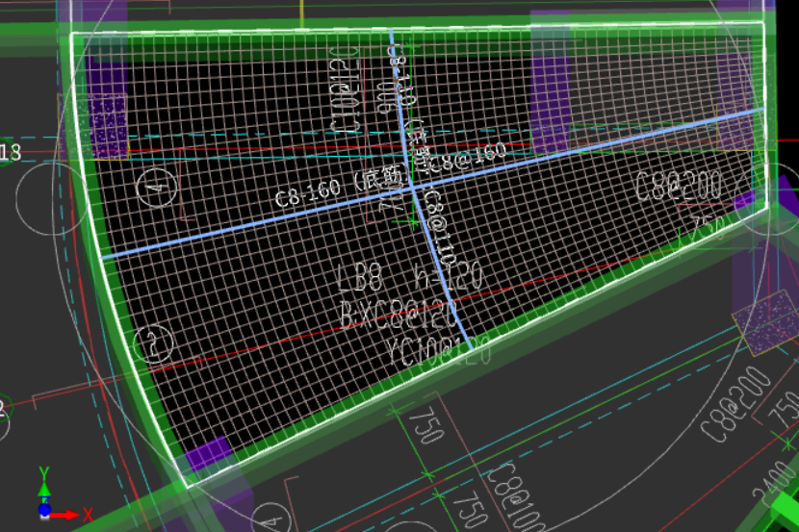Click the "LB8 h=120" slab label
This screenshot has height=532, width=799.
(x=410, y=277)
